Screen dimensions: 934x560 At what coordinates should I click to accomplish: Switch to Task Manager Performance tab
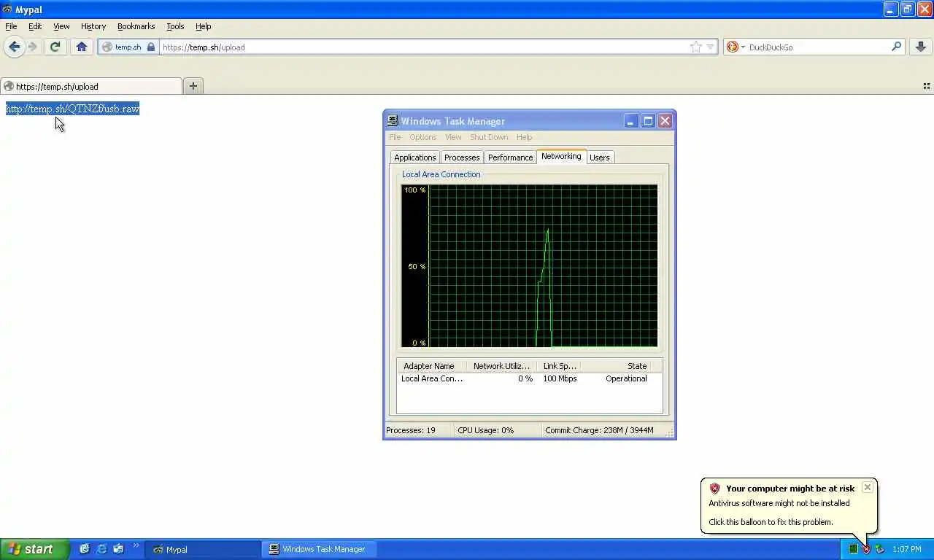510,157
